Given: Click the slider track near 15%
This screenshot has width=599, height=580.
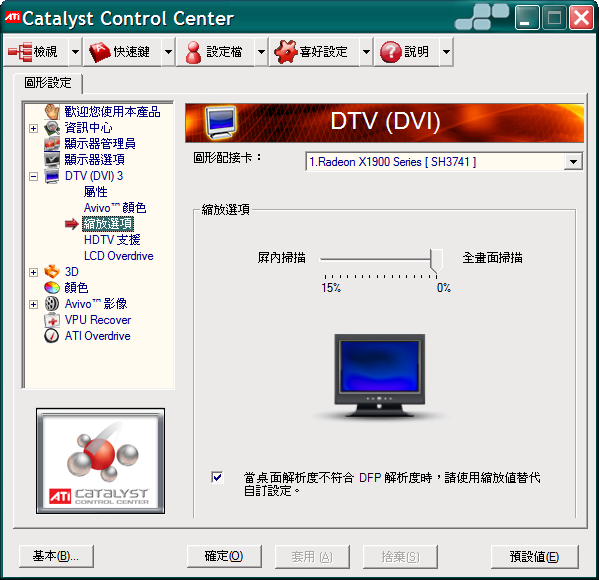Looking at the screenshot, I should click(x=325, y=259).
